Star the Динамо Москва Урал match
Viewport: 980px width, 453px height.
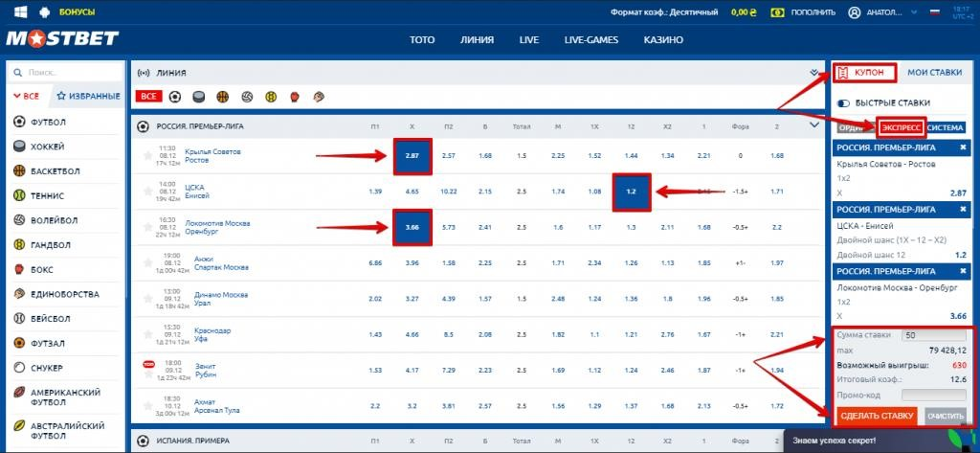148,299
